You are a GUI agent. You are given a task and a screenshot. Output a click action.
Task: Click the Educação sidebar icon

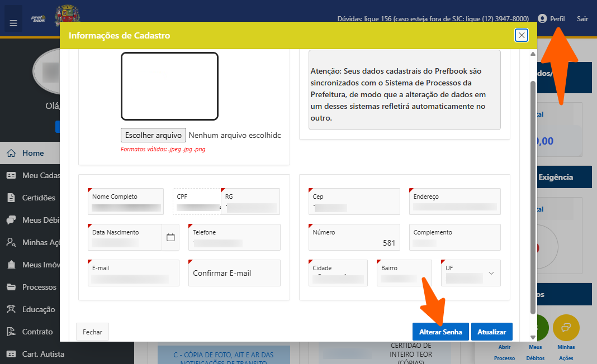coord(11,309)
